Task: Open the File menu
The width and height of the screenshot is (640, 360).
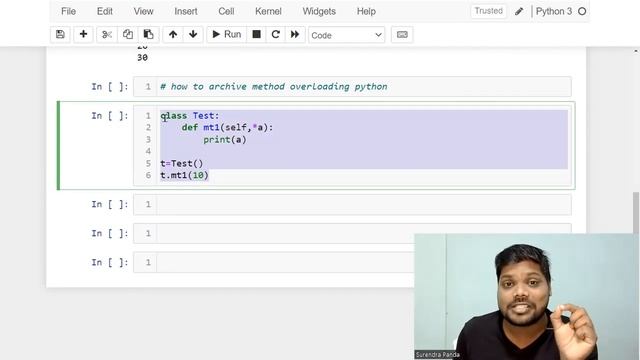Action: click(x=69, y=11)
